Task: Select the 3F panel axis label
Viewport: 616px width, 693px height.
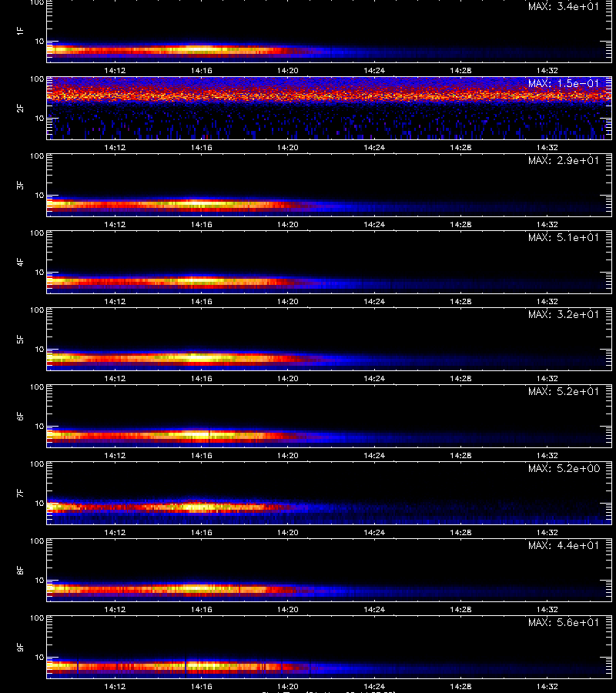Action: pyautogui.click(x=20, y=185)
